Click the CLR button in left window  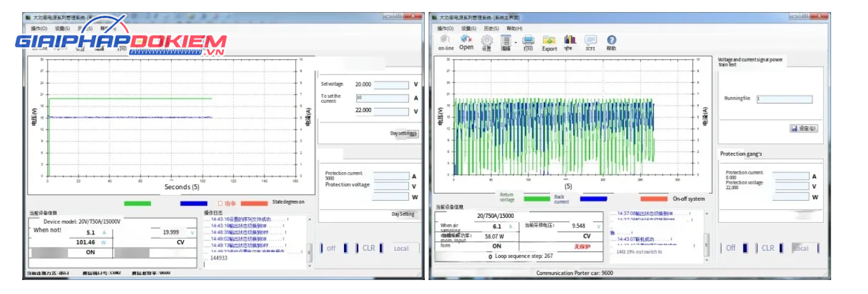[368, 248]
